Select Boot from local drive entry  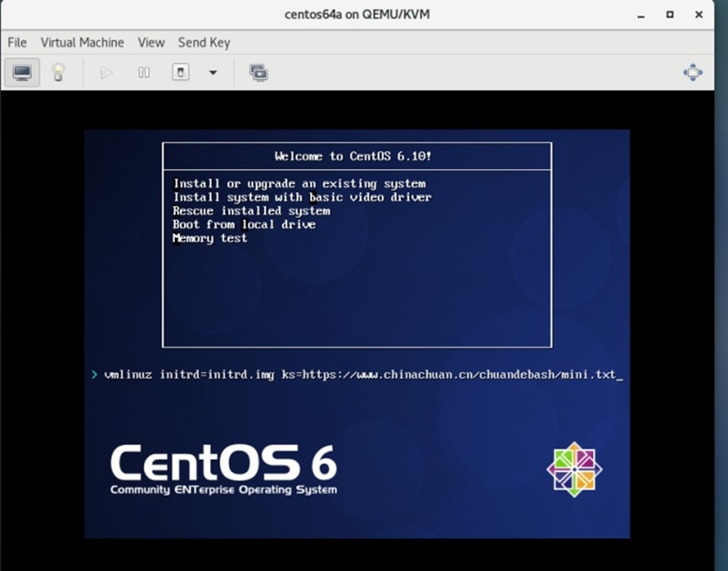[x=245, y=225]
